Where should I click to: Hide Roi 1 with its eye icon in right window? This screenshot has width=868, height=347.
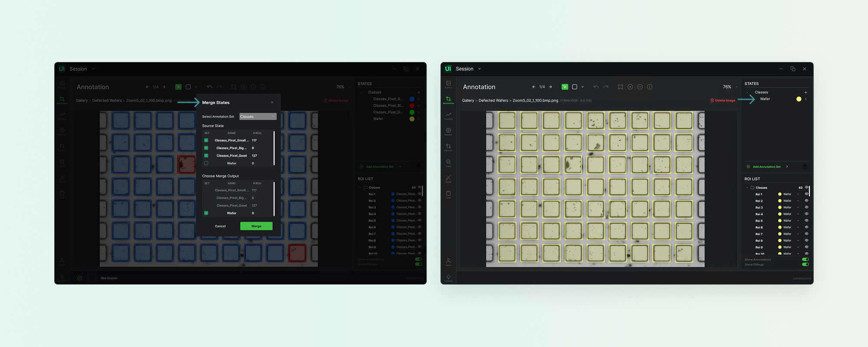pos(806,194)
